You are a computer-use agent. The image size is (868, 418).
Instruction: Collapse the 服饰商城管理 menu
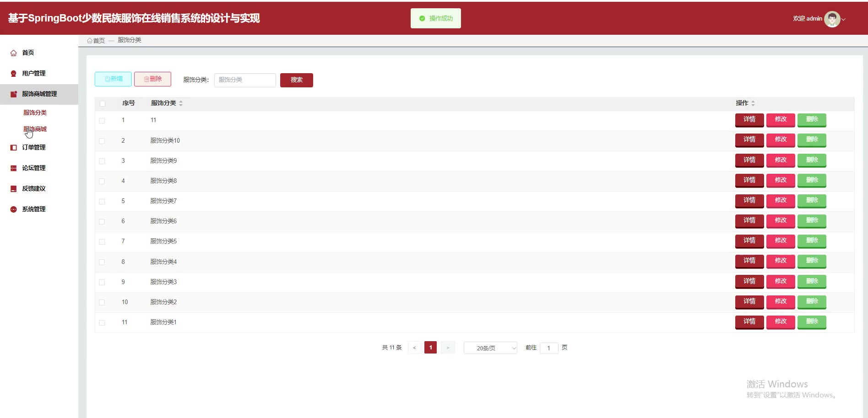point(39,94)
